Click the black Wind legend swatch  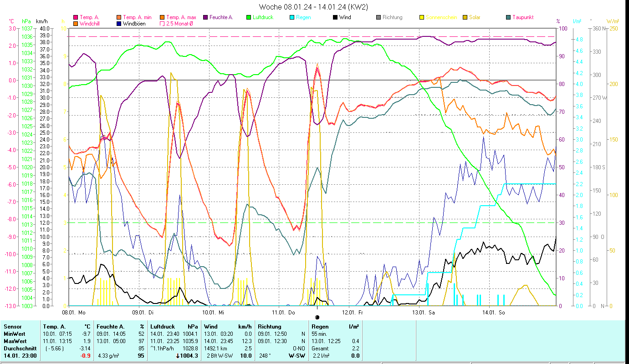(335, 17)
